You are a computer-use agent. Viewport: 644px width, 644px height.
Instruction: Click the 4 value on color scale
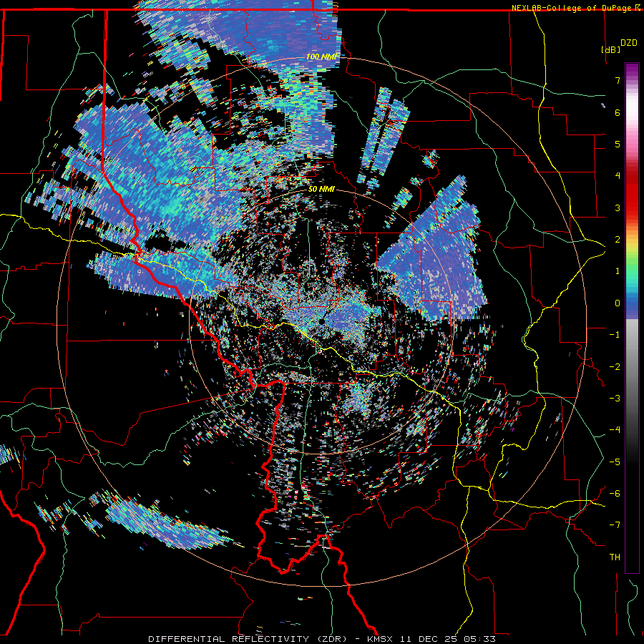point(618,176)
